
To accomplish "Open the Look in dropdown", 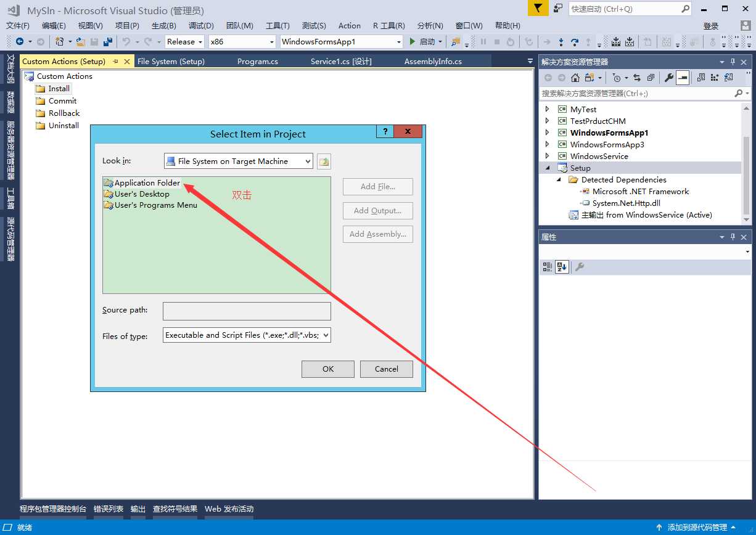I will click(x=308, y=161).
